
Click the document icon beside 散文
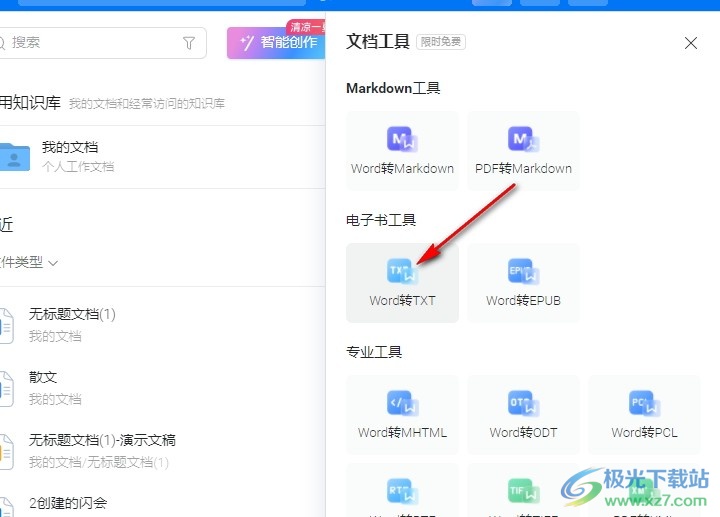[6, 389]
